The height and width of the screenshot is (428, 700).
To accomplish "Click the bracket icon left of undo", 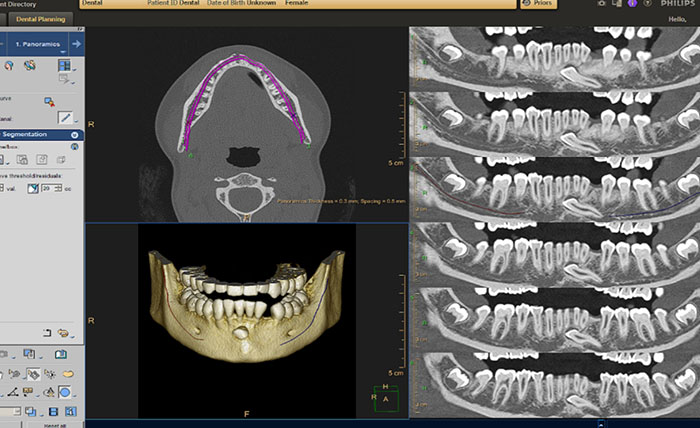I will [47, 333].
